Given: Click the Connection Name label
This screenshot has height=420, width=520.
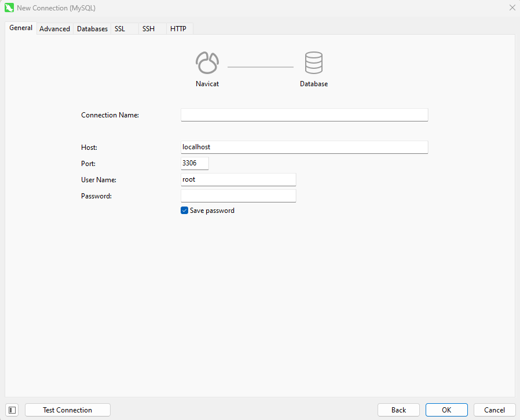Looking at the screenshot, I should 110,115.
